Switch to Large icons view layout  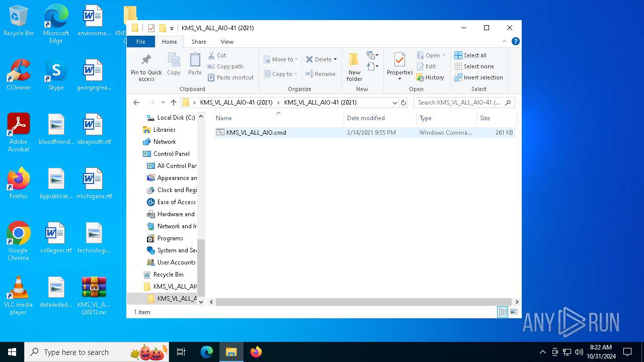pos(514,312)
